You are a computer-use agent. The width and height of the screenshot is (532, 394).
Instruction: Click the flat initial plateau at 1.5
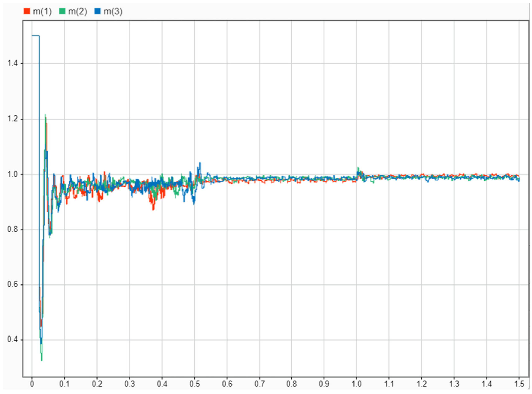[x=36, y=36]
